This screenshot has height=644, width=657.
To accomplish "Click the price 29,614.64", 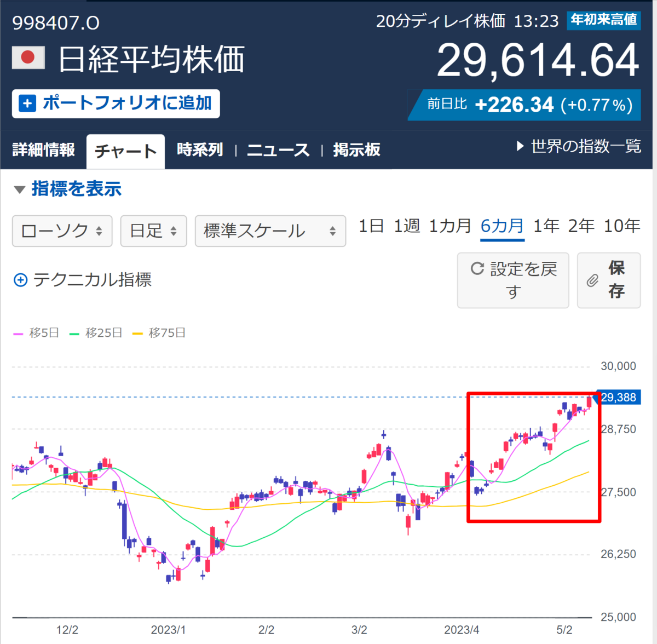I will tap(538, 60).
